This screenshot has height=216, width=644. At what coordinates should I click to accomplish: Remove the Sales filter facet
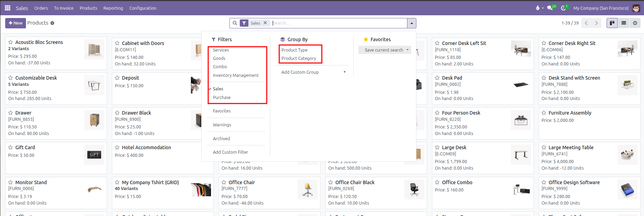click(x=265, y=23)
